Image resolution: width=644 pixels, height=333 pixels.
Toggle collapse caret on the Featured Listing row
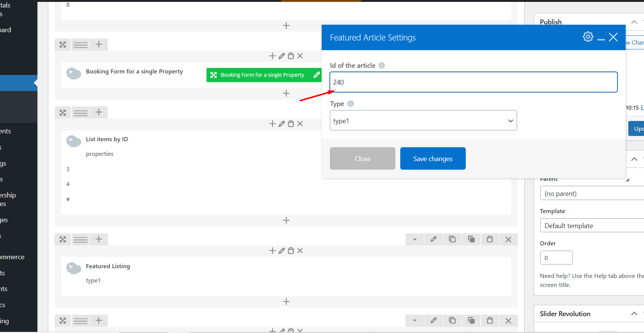tap(414, 239)
